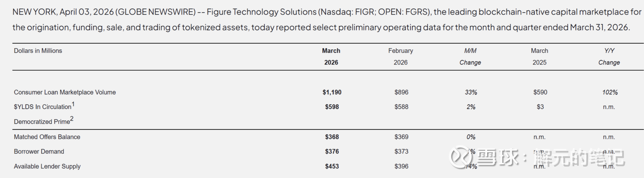Screen dimensions: 644x178
Task: Select the Matched Offers Balance row label
Action: [47, 137]
